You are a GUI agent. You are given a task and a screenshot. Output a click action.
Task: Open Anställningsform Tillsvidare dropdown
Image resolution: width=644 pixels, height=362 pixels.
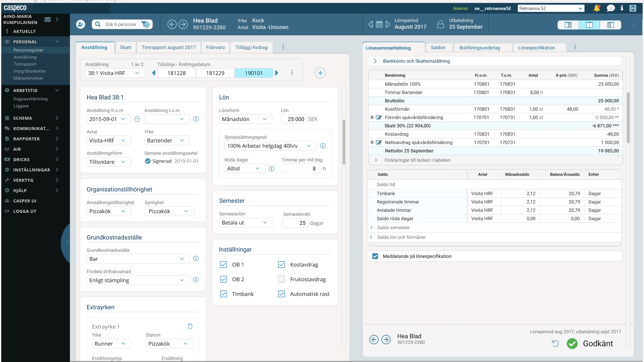pyautogui.click(x=108, y=162)
